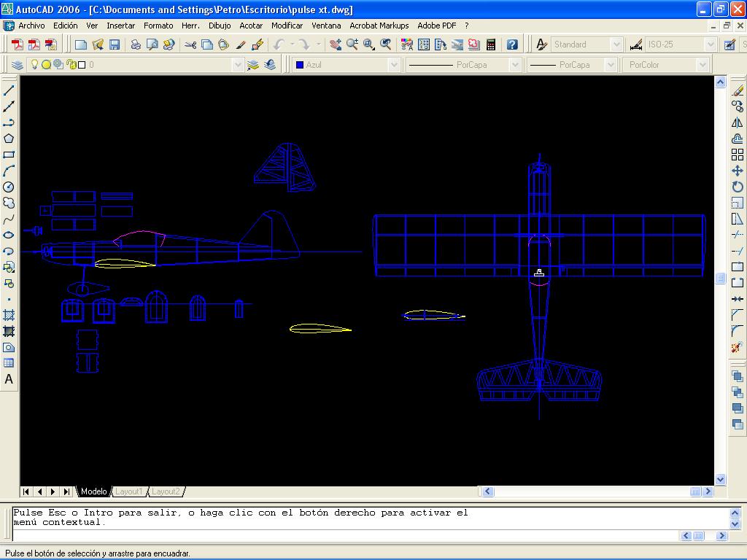This screenshot has width=747, height=560.
Task: Click the Match Properties brush icon
Action: click(x=241, y=44)
